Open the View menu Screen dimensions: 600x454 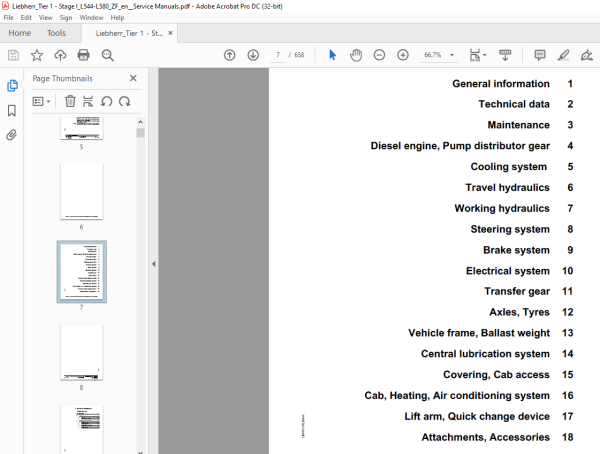[46, 18]
